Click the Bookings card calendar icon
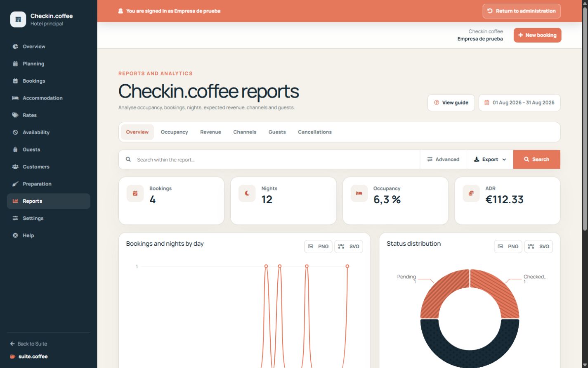The image size is (588, 368). pos(135,193)
